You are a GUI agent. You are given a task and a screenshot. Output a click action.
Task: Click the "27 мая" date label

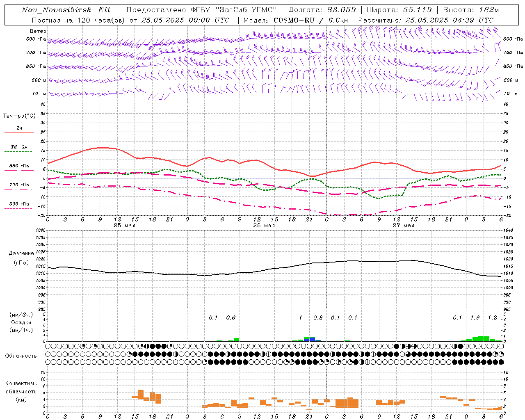click(x=403, y=226)
